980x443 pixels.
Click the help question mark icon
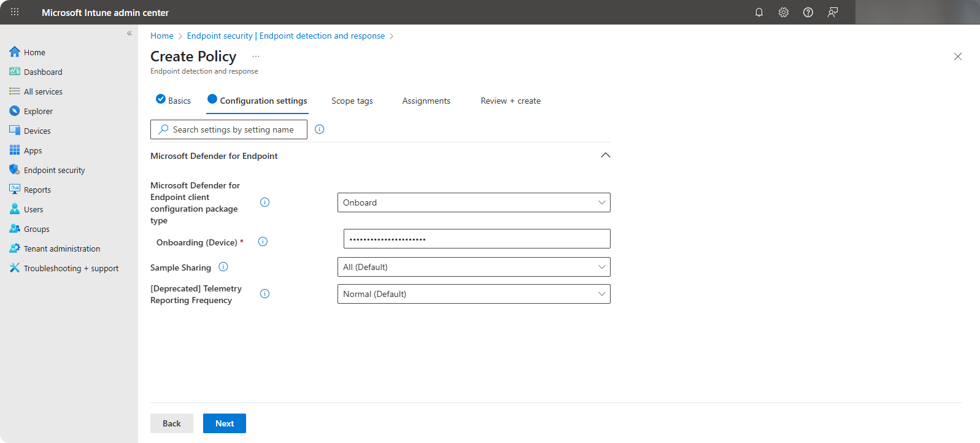[x=808, y=12]
